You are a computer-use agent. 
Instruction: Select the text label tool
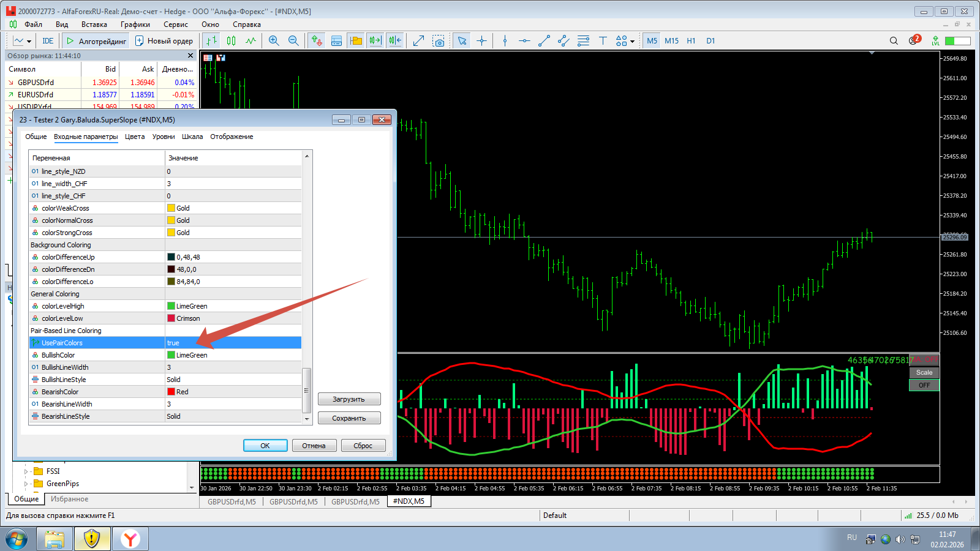pos(603,41)
